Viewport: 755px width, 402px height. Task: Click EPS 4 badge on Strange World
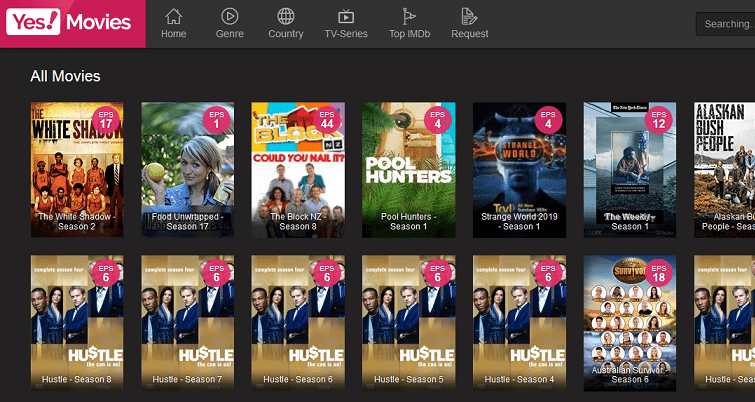[548, 120]
